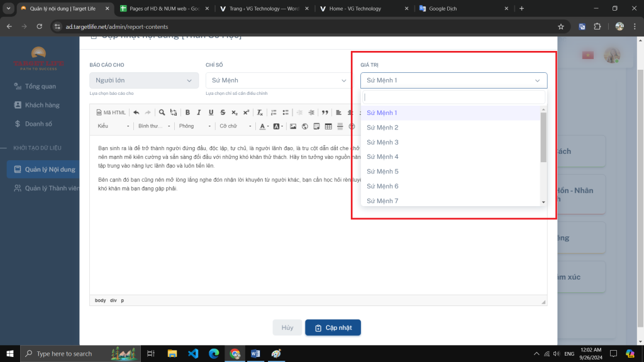Click the Cập nhật update button
Screen dimensions: 644x362
pyautogui.click(x=333, y=327)
